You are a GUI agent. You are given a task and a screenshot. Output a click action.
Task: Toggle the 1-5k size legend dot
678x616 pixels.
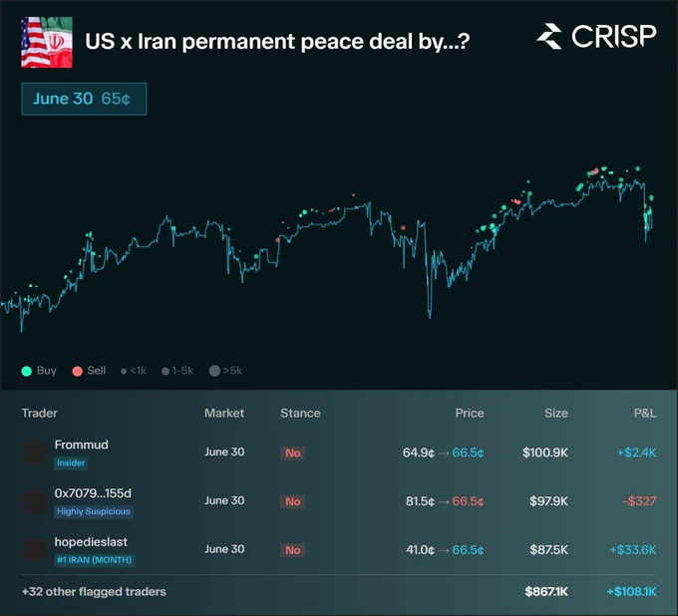click(166, 371)
